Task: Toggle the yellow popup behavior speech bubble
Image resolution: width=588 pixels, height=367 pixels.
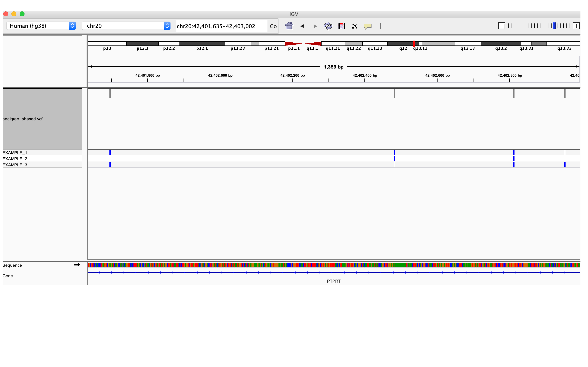Action: pyautogui.click(x=367, y=26)
